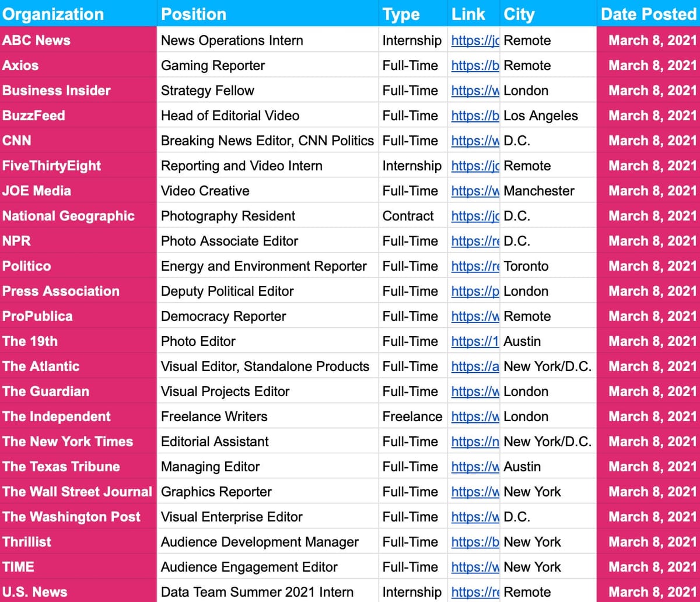Select the Managing Editor position cell

tap(211, 466)
